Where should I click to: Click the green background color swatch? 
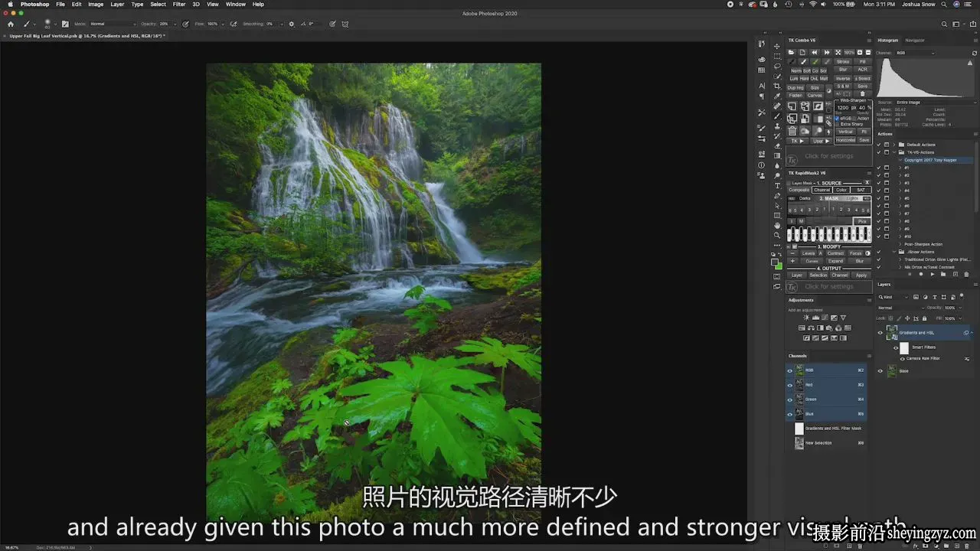pos(779,266)
